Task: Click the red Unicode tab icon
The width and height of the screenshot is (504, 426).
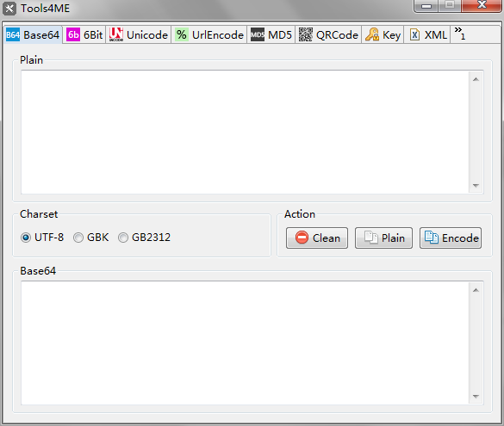Action: [116, 34]
